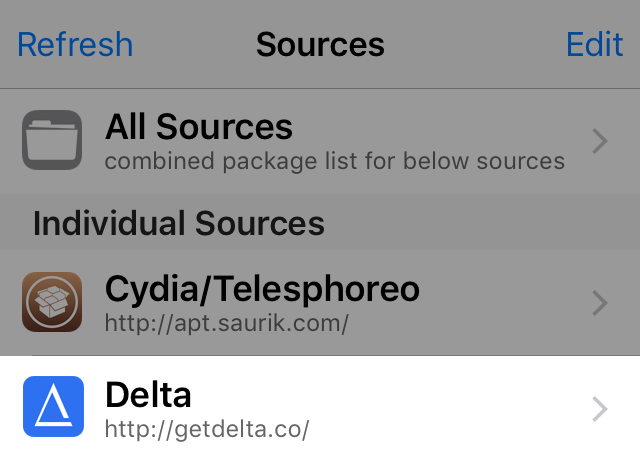This screenshot has width=640, height=461.
Task: Click the Cydia brown box icon
Action: pyautogui.click(x=52, y=302)
